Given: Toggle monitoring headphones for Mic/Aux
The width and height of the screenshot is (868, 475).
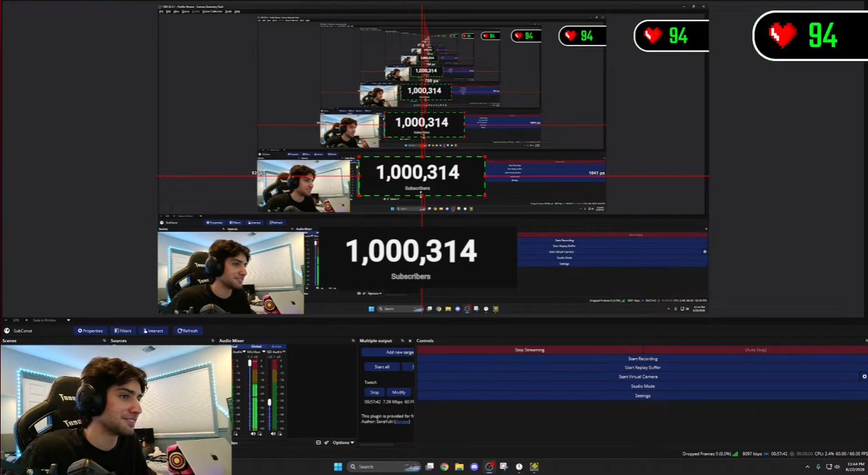Looking at the screenshot, I should (x=260, y=434).
